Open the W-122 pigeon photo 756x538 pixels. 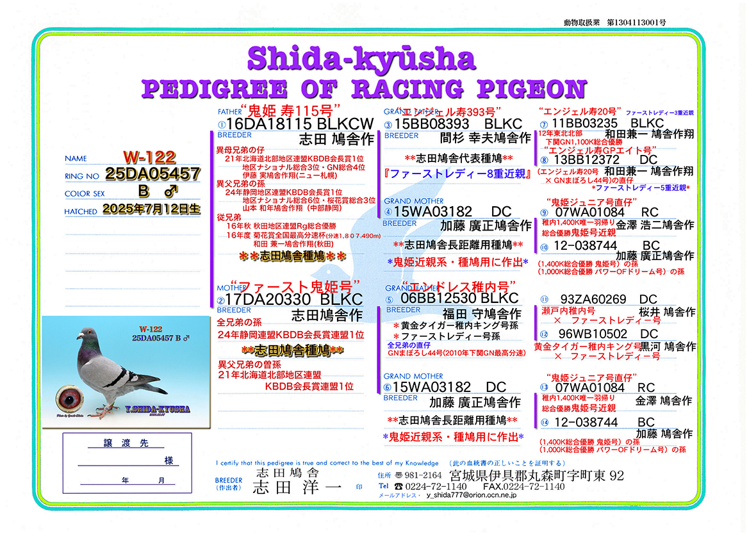126,371
